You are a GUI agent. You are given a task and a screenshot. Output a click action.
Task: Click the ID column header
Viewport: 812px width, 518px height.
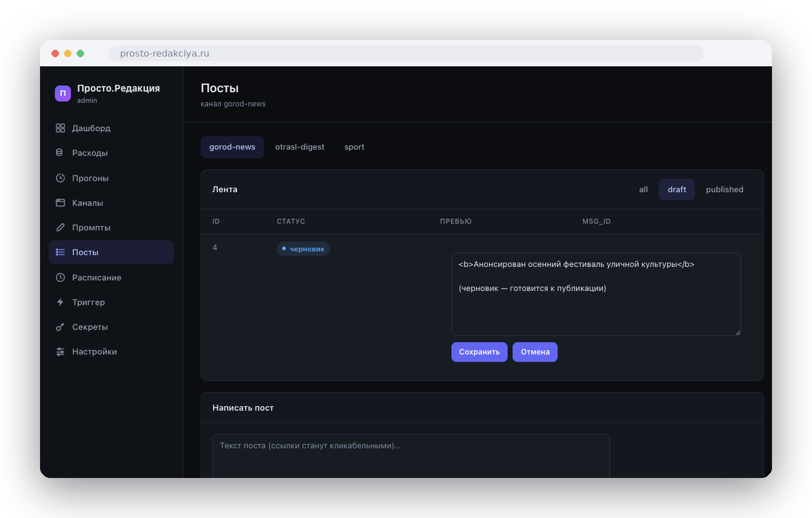216,221
